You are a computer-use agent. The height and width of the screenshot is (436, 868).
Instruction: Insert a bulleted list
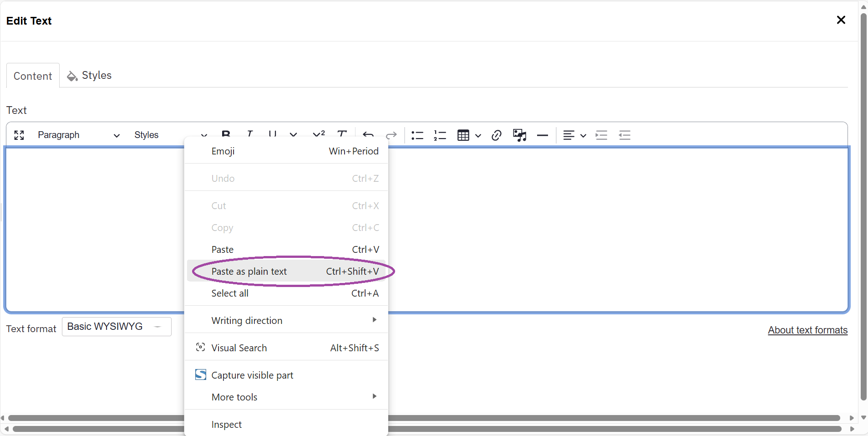(417, 135)
